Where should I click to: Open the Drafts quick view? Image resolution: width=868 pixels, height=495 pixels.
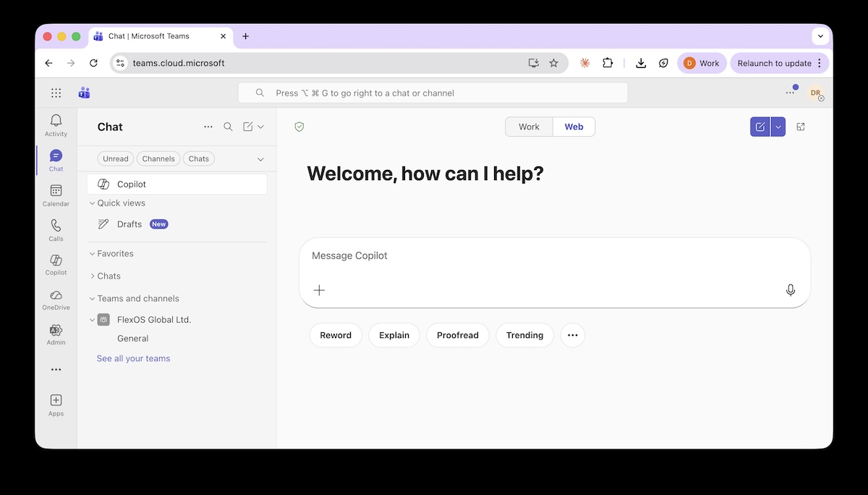tap(177, 224)
